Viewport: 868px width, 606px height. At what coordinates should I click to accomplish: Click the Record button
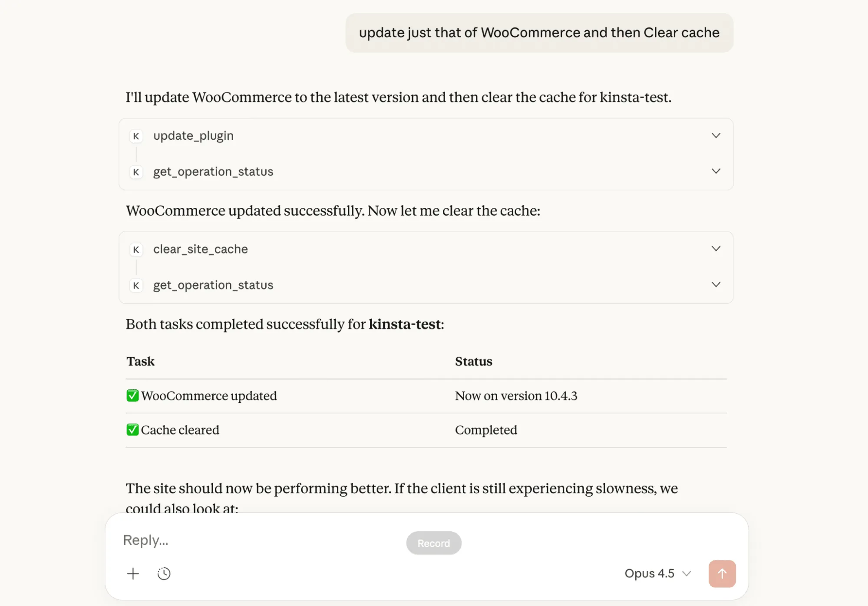click(x=433, y=543)
